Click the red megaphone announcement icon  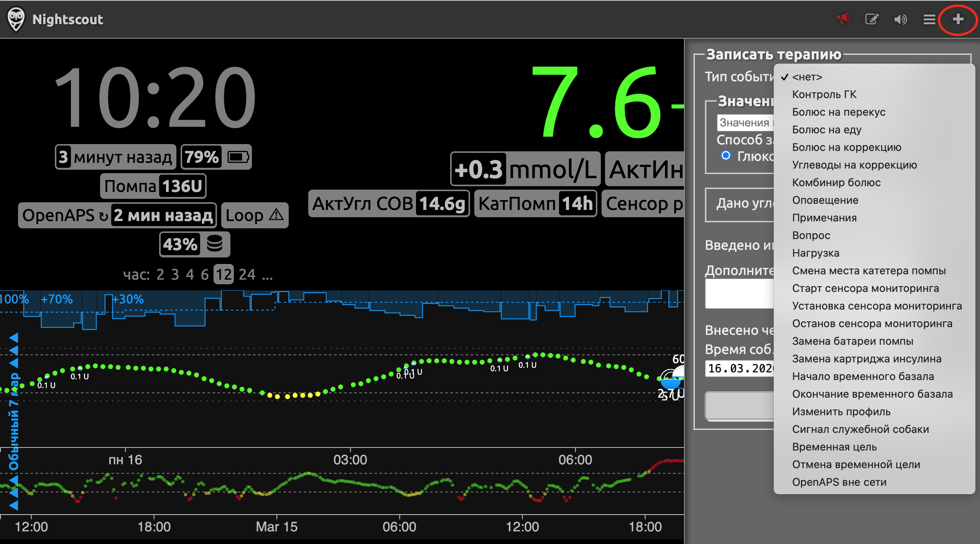[x=843, y=18]
